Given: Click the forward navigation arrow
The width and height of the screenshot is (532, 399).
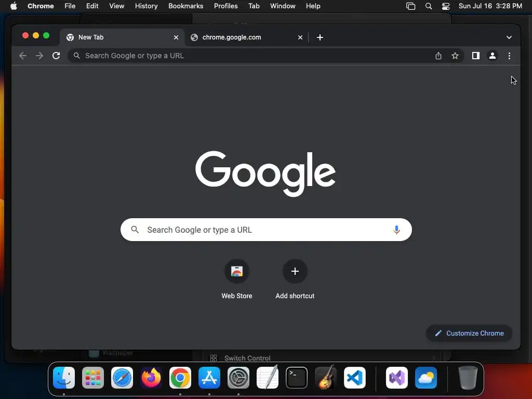Looking at the screenshot, I should coord(39,56).
